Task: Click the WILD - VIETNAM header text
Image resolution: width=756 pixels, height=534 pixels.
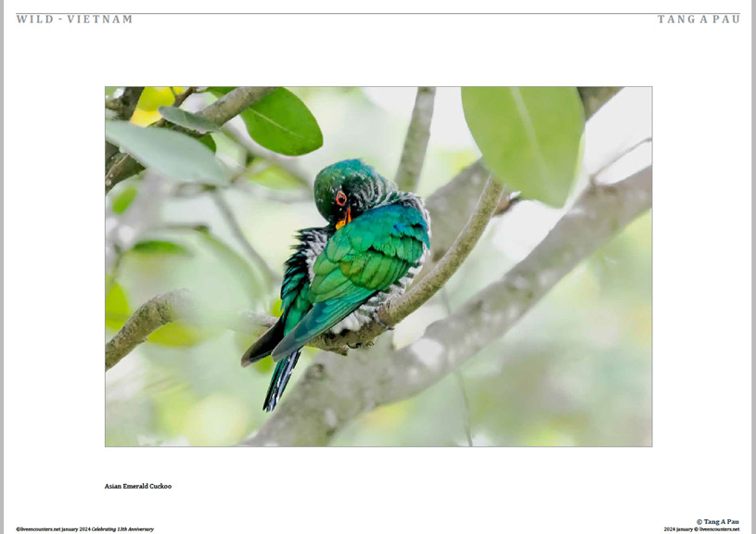Action: pyautogui.click(x=75, y=19)
